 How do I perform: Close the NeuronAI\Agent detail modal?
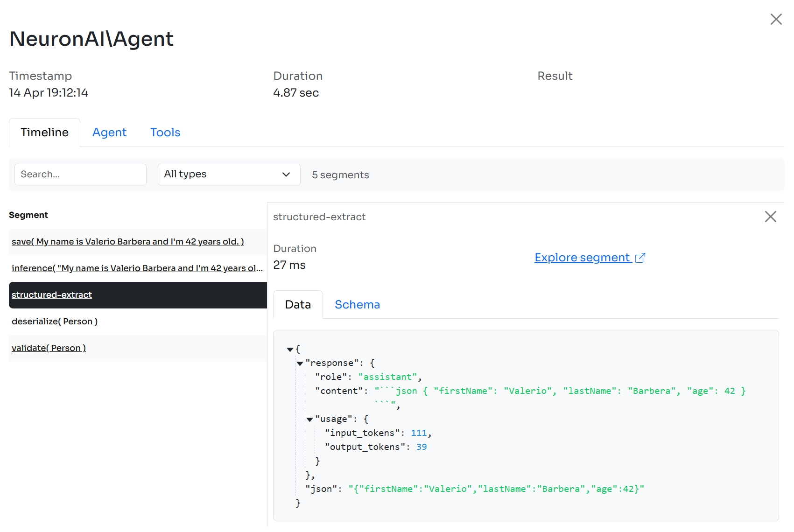click(776, 19)
